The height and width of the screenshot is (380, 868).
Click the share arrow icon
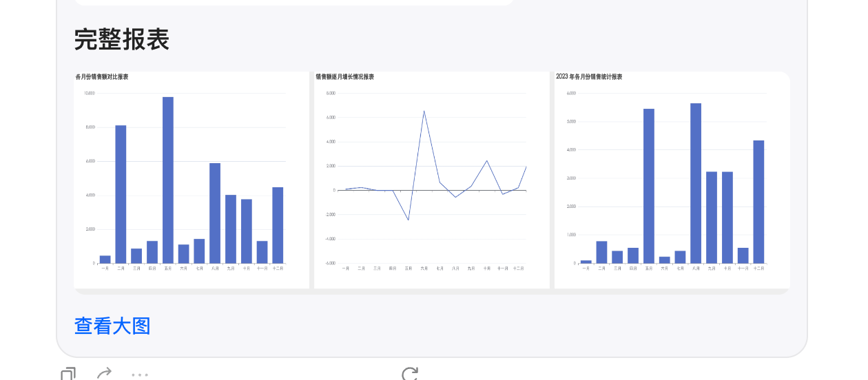click(x=104, y=374)
